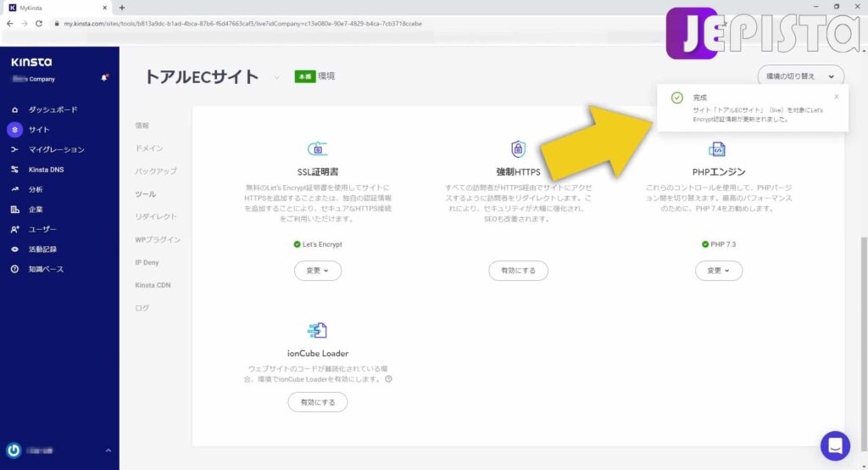Click the green check icon in notification

pos(677,98)
